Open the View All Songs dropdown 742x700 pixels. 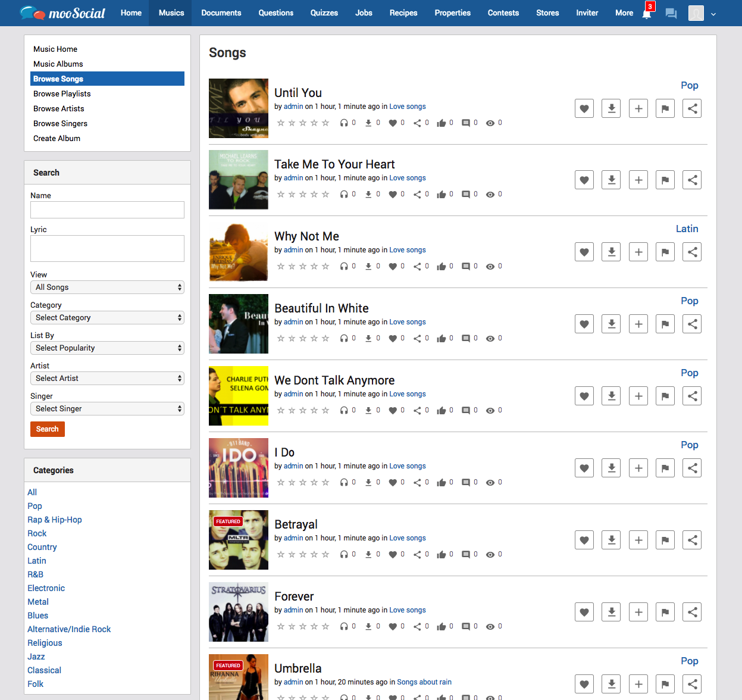coord(107,287)
